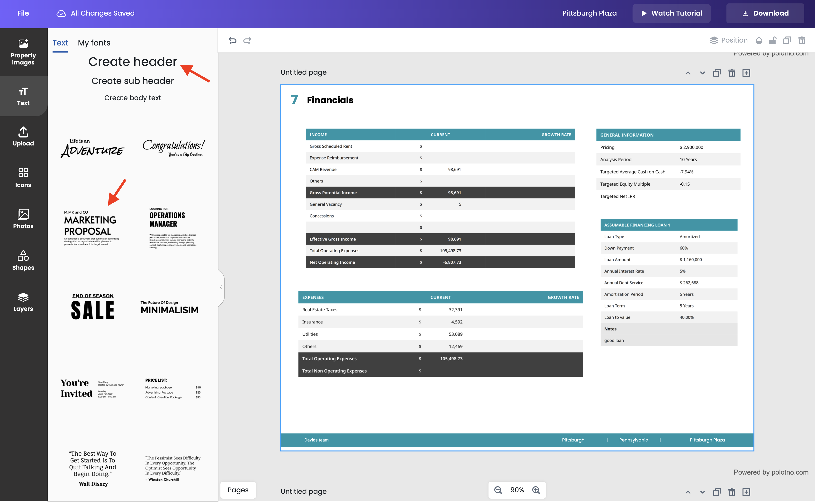Open the Photos panel

[x=23, y=219]
